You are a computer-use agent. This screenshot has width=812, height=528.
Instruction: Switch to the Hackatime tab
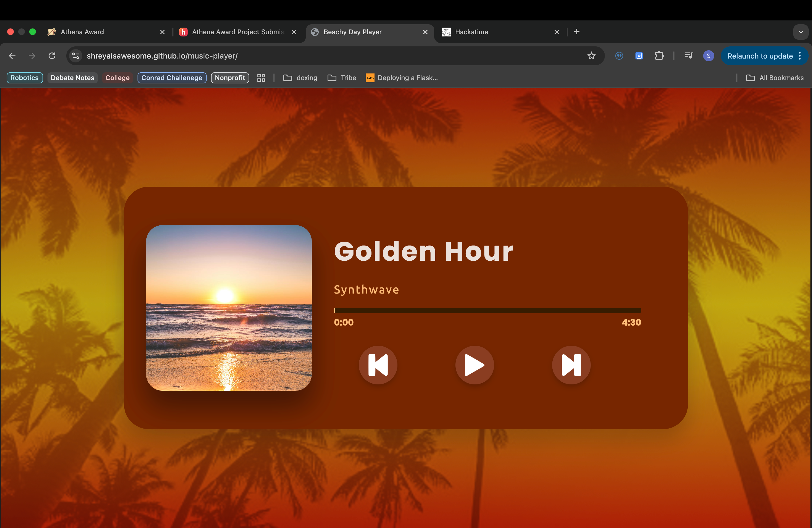pos(471,32)
